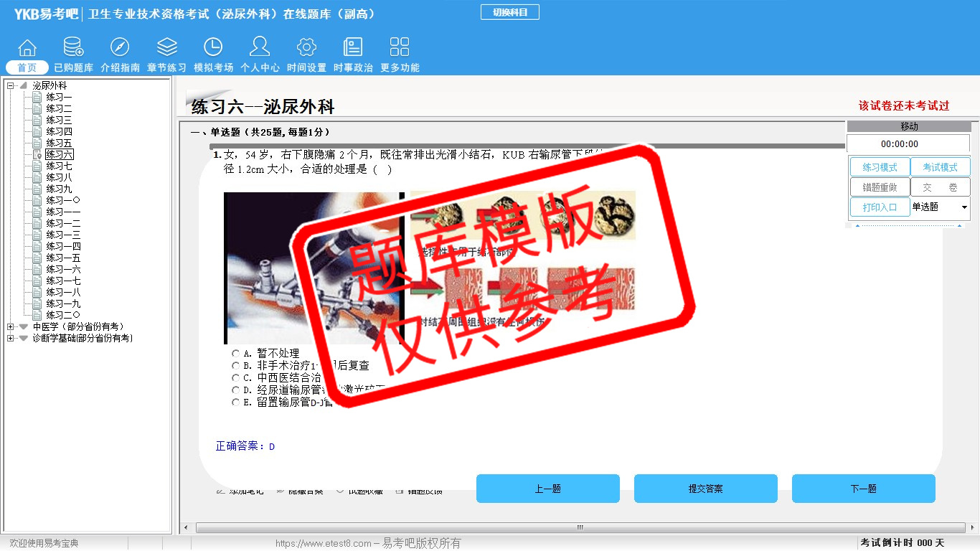Click the horizontal scrollbar at bottom
Screen dimensions: 980x551
coord(580,528)
